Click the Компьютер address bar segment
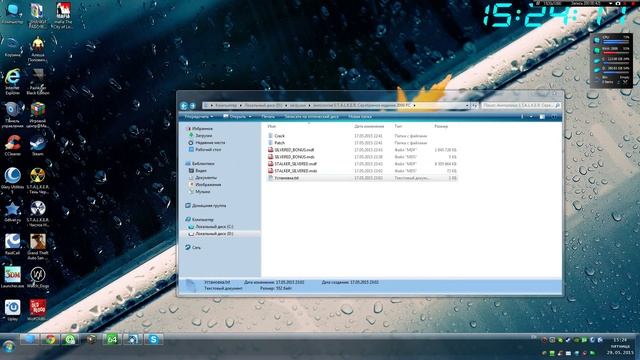 tap(226, 106)
